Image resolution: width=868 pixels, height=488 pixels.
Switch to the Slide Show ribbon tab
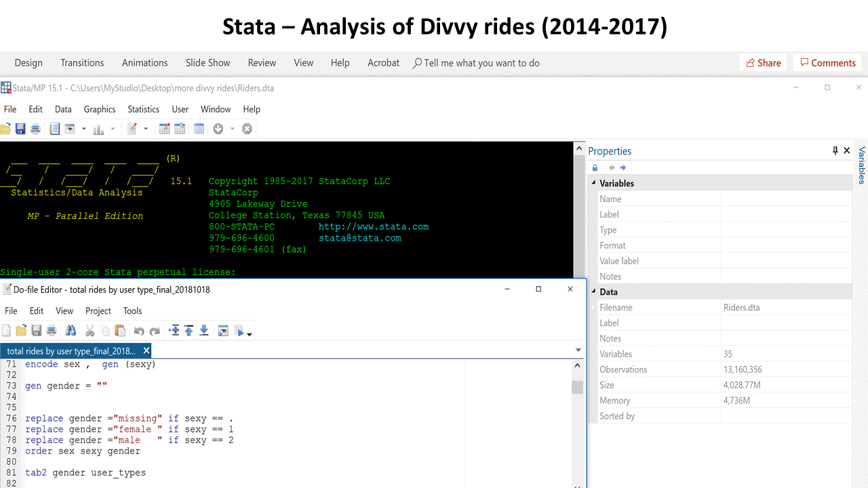208,62
